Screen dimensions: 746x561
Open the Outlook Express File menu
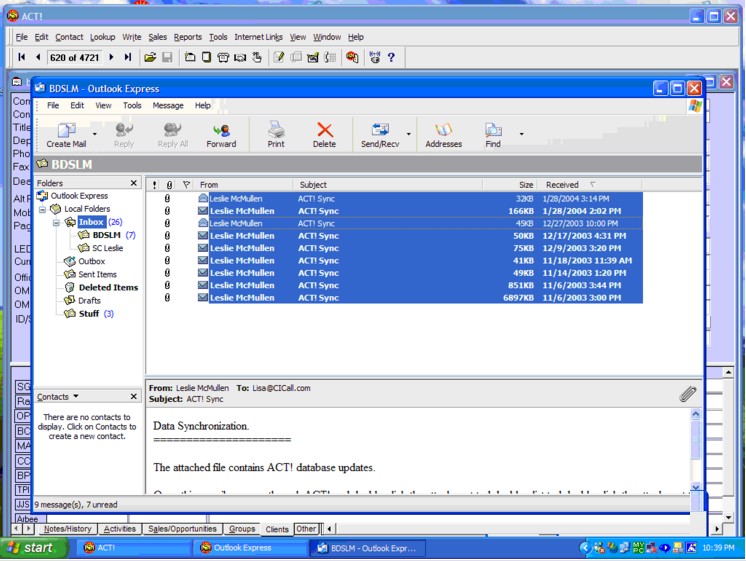click(x=53, y=106)
